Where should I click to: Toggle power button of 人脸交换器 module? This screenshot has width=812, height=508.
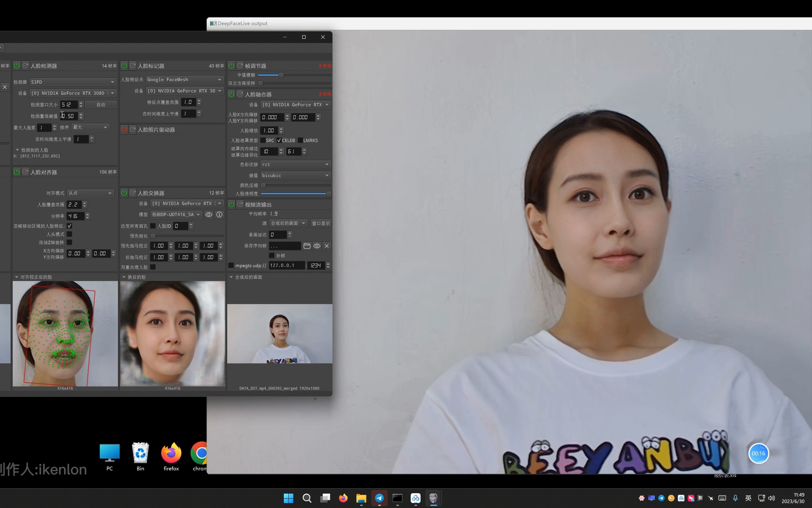(124, 193)
